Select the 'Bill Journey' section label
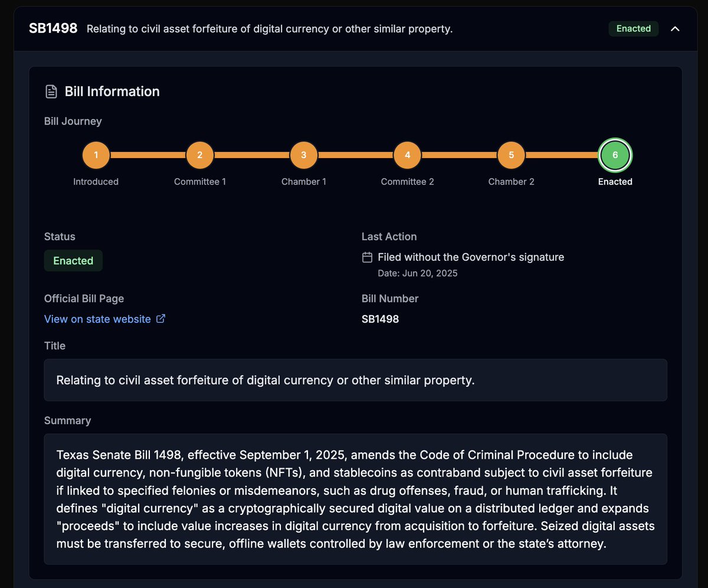Image resolution: width=708 pixels, height=588 pixels. 73,121
